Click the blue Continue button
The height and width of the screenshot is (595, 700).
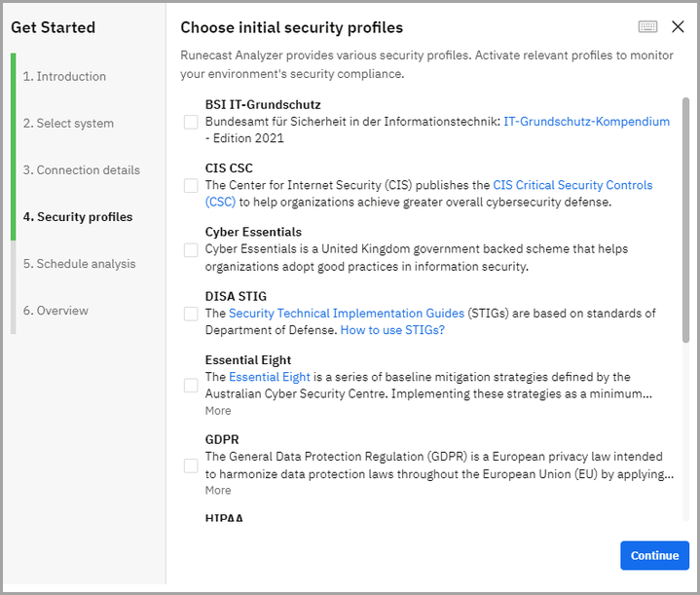tap(654, 555)
